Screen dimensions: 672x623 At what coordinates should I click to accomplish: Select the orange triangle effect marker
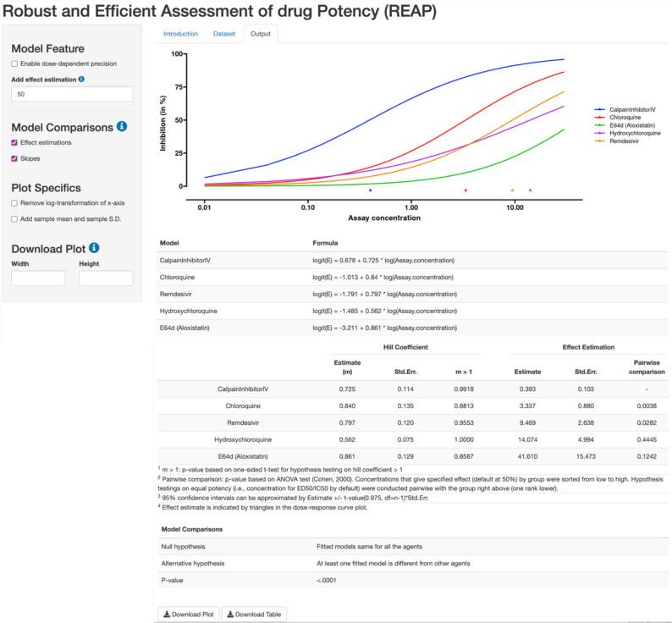point(512,190)
